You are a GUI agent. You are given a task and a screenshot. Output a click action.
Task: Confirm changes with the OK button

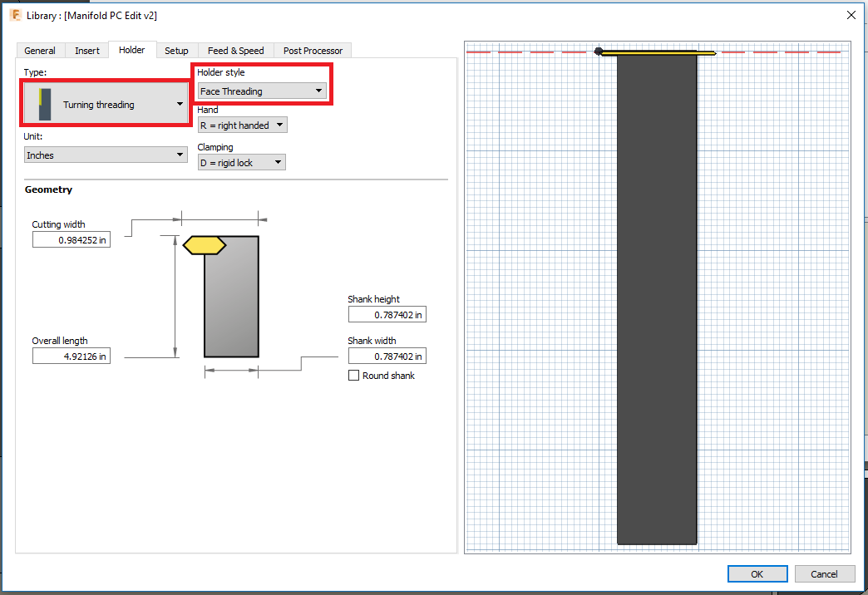click(x=757, y=573)
